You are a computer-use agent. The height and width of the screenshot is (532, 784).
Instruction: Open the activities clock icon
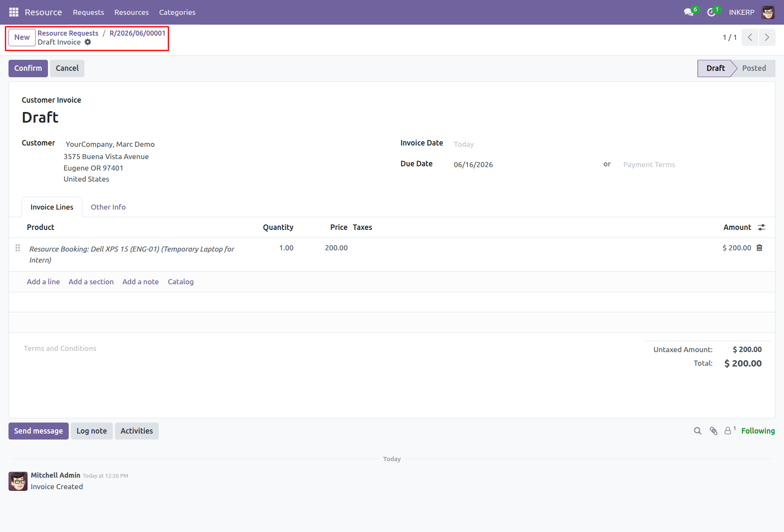[711, 12]
